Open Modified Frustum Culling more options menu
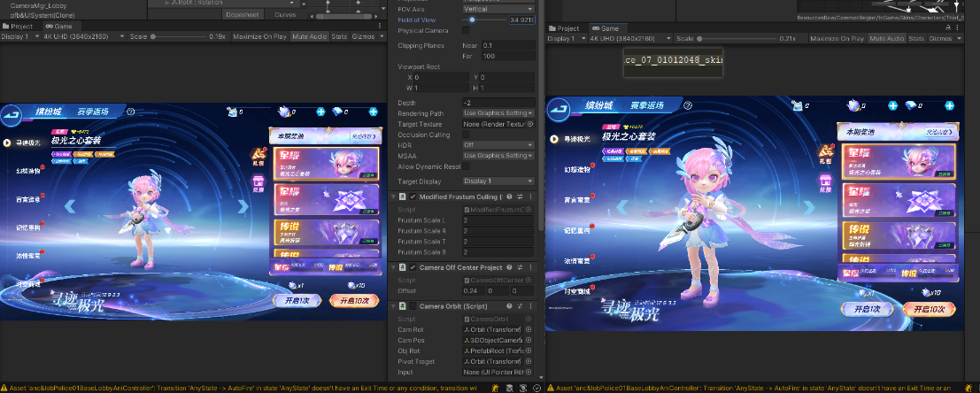The height and width of the screenshot is (393, 980). pyautogui.click(x=530, y=196)
